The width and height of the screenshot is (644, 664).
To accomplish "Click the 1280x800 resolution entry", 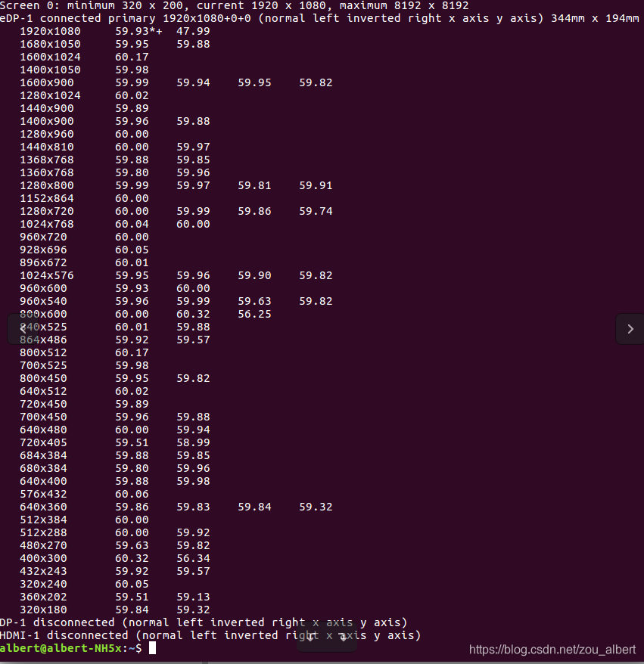I will coord(47,185).
